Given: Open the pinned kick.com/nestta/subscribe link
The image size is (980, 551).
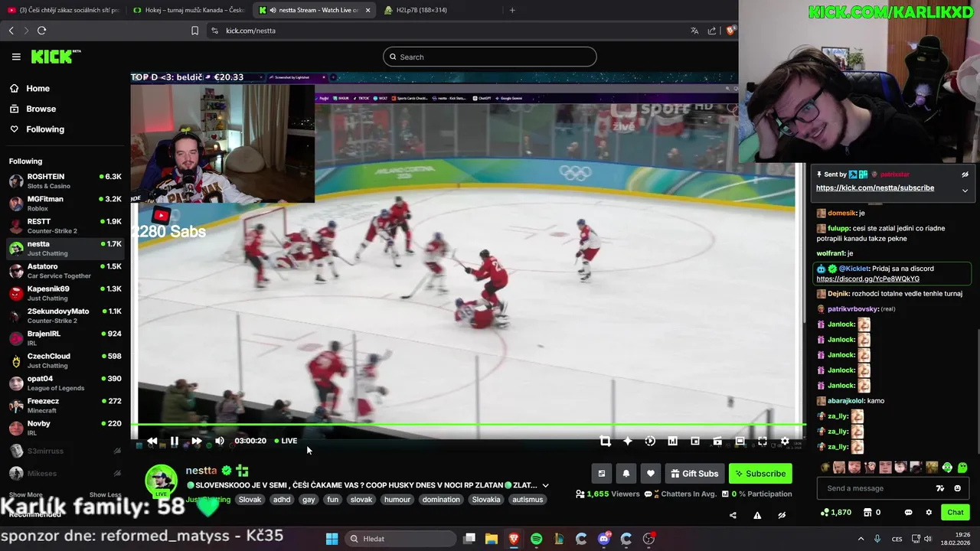Looking at the screenshot, I should click(874, 187).
